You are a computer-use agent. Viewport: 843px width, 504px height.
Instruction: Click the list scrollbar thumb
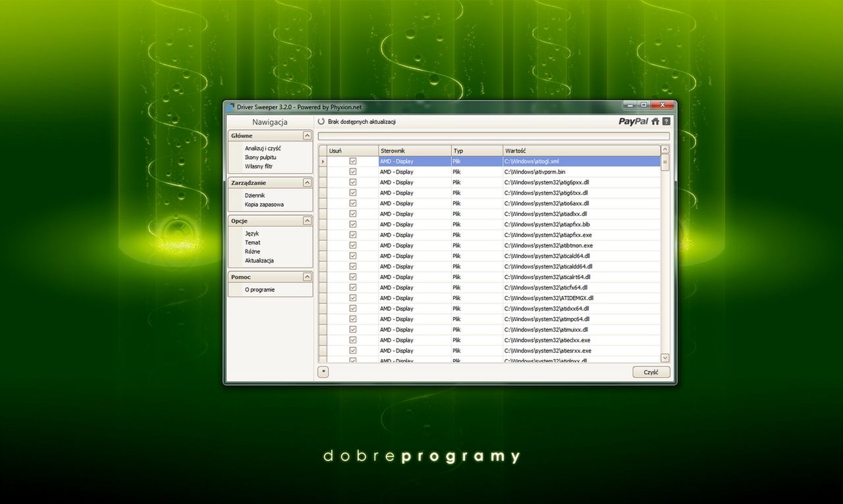pyautogui.click(x=665, y=163)
